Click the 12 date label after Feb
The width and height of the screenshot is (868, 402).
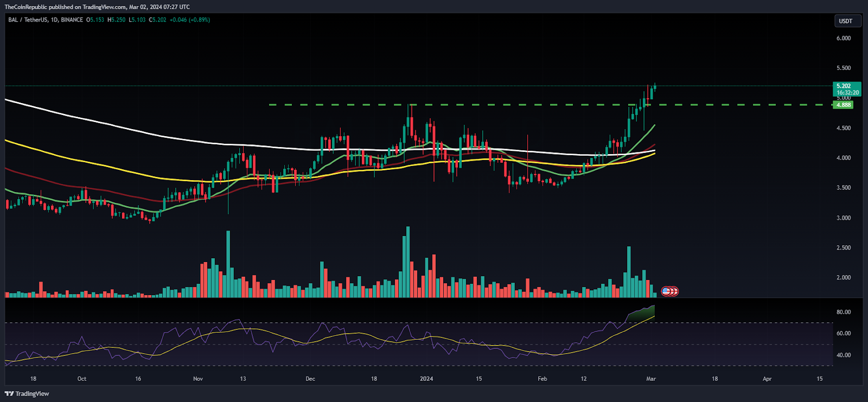click(x=584, y=379)
